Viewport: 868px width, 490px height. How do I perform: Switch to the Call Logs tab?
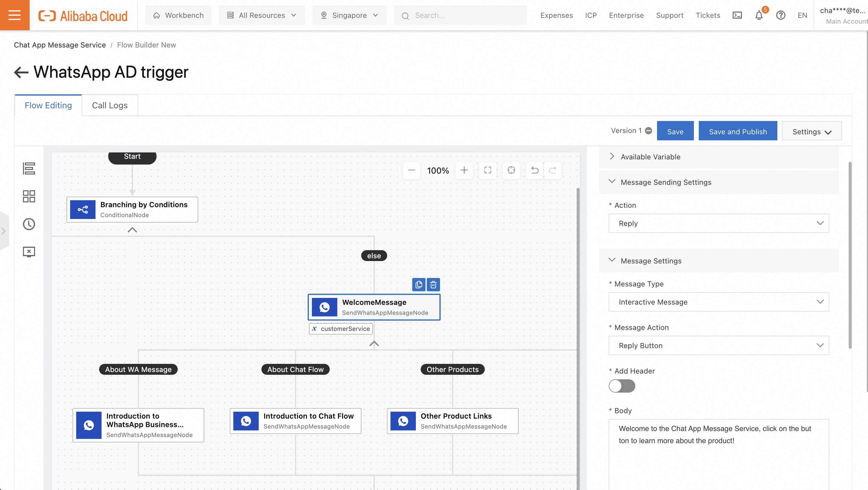109,105
